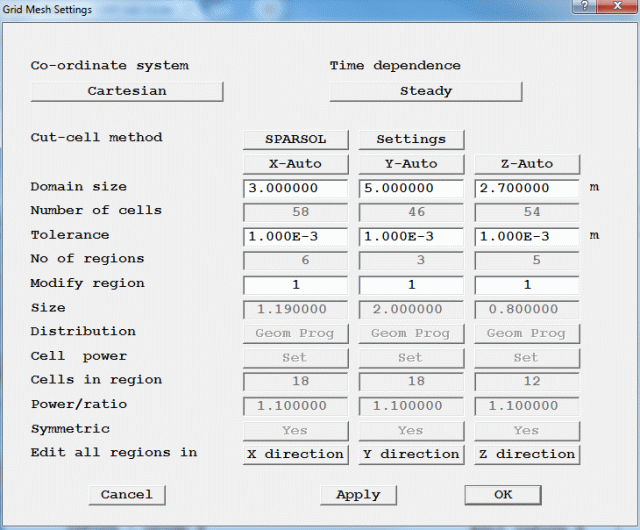Image resolution: width=640 pixels, height=530 pixels.
Task: Toggle the X-Auto meshing button
Action: tap(295, 164)
